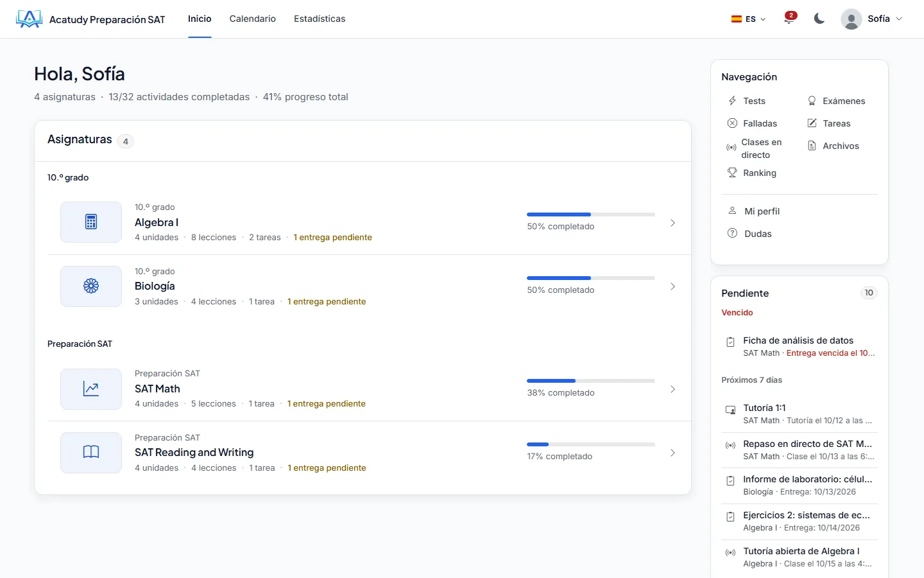924x578 pixels.
Task: Click the SAT Math subject title
Action: 157,389
